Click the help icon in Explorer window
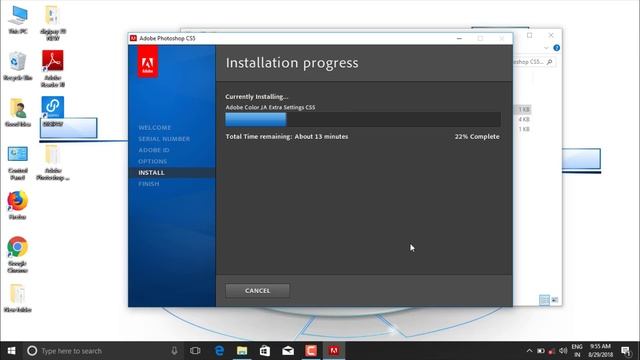This screenshot has width=640, height=360. coord(556,48)
